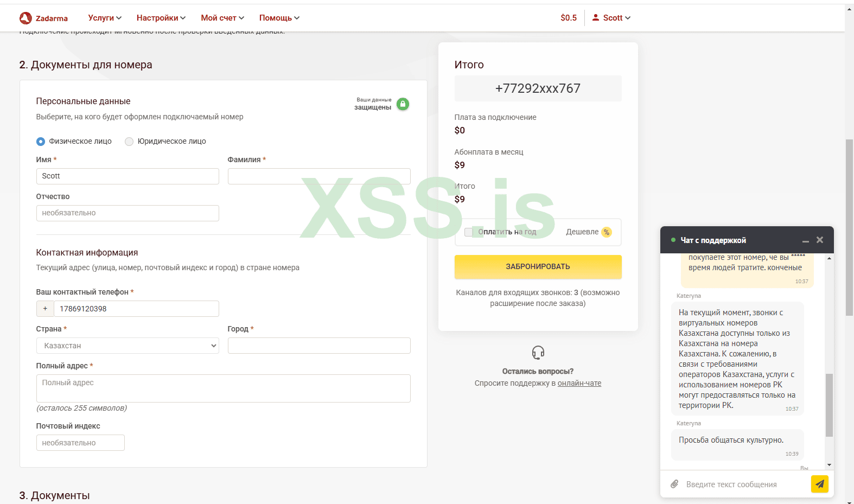This screenshot has height=504, width=854.
Task: Select the Юридическое лицо radio button
Action: pos(129,142)
